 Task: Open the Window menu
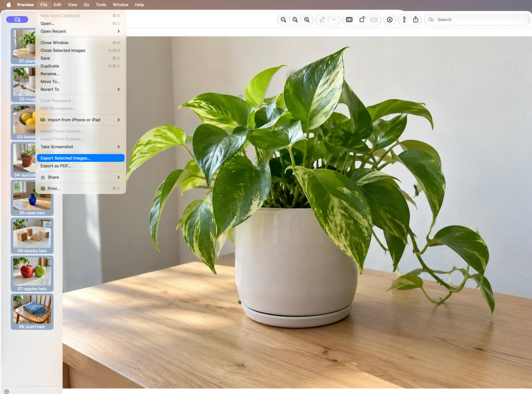(x=120, y=5)
